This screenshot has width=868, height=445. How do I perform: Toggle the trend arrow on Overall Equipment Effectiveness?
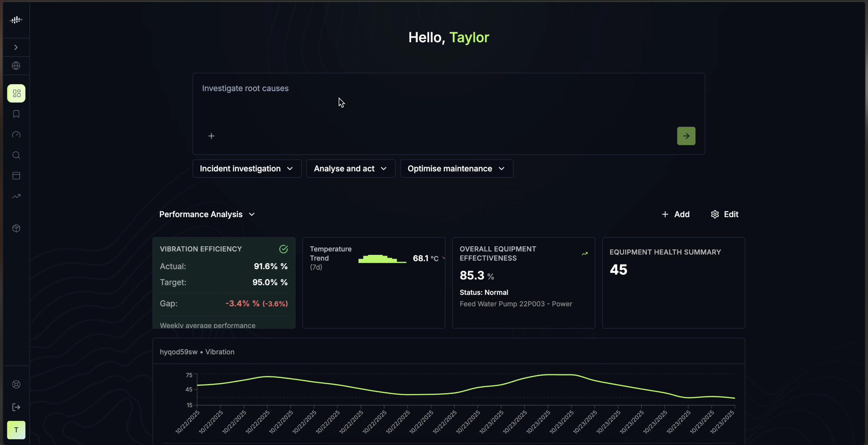pyautogui.click(x=585, y=254)
